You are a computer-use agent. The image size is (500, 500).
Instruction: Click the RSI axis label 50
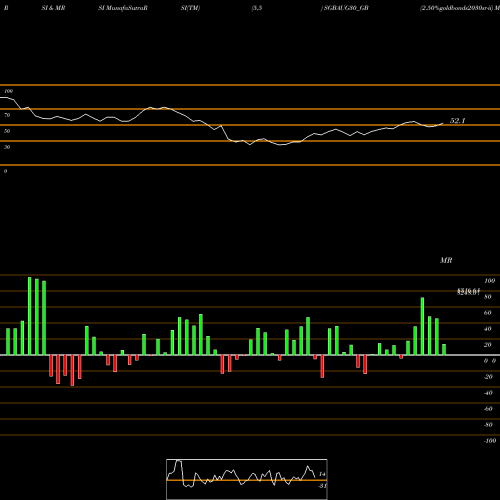pos(7,131)
